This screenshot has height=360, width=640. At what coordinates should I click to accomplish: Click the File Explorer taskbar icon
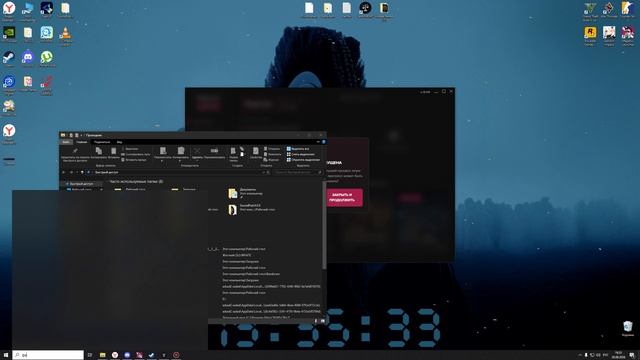pos(102,355)
